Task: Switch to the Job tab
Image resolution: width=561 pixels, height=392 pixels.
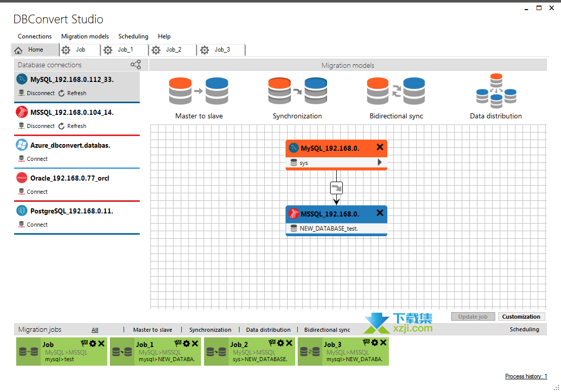Action: 80,50
